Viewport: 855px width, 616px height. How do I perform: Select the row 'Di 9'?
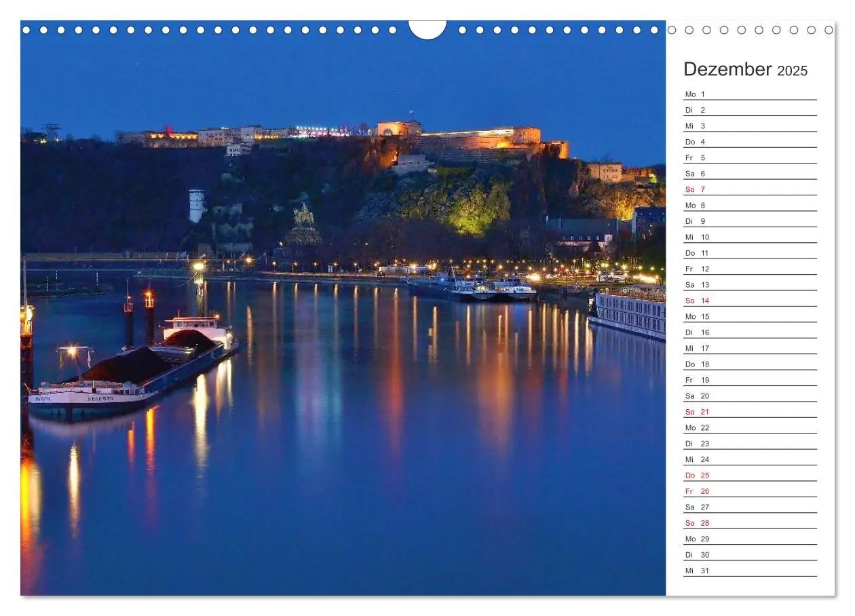(x=750, y=220)
